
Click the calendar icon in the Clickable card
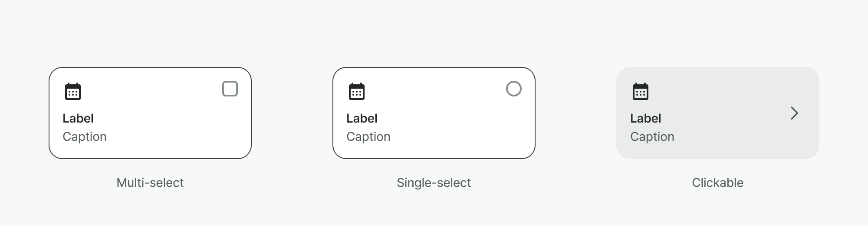640,91
